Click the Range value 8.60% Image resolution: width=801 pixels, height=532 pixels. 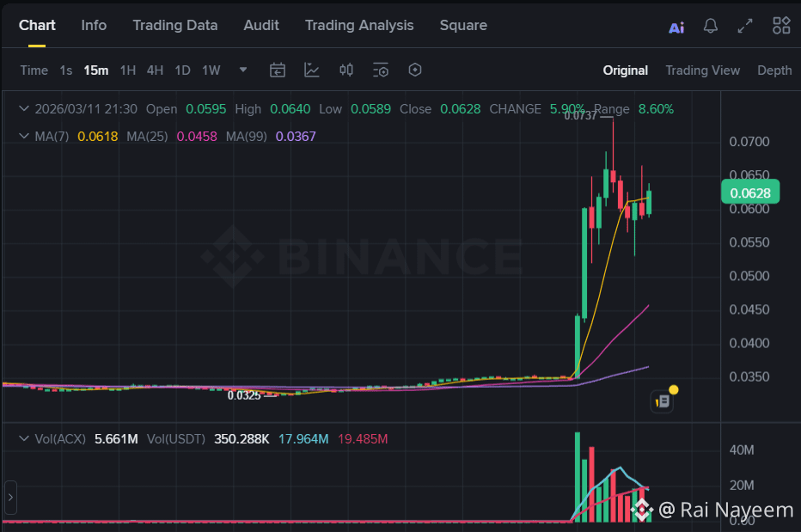tap(656, 109)
